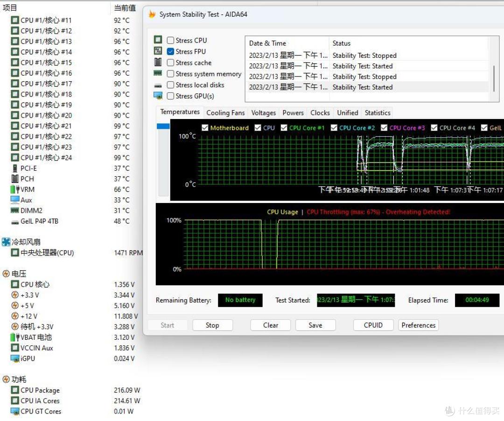Toggle CPU Core #1 graph checkbox
The width and height of the screenshot is (504, 421).
284,127
